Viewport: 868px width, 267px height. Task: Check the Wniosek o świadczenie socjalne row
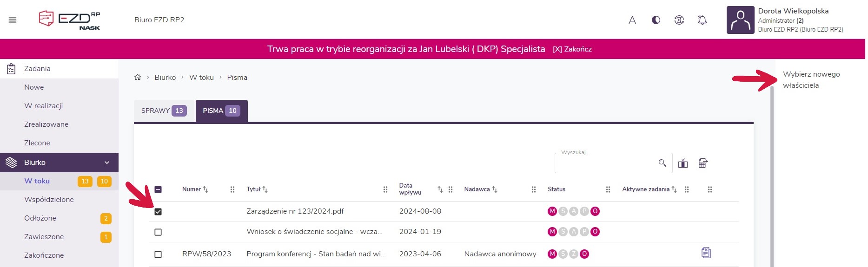158,232
